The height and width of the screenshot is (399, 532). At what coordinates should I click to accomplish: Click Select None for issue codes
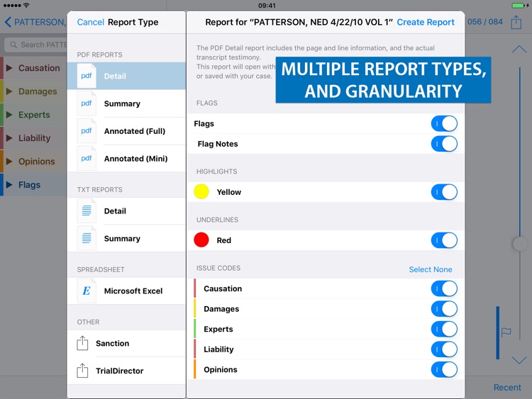pyautogui.click(x=431, y=269)
